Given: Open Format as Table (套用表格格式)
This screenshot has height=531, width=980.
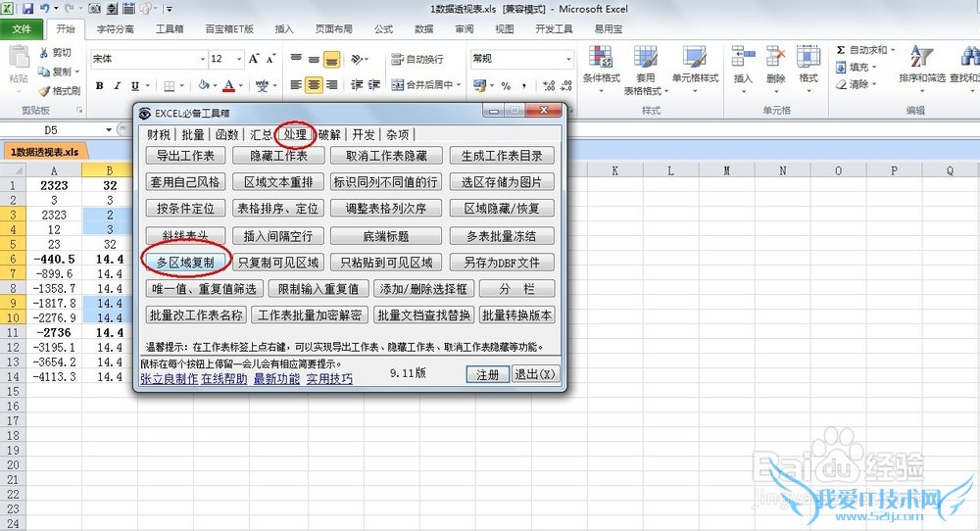Looking at the screenshot, I should 646,70.
